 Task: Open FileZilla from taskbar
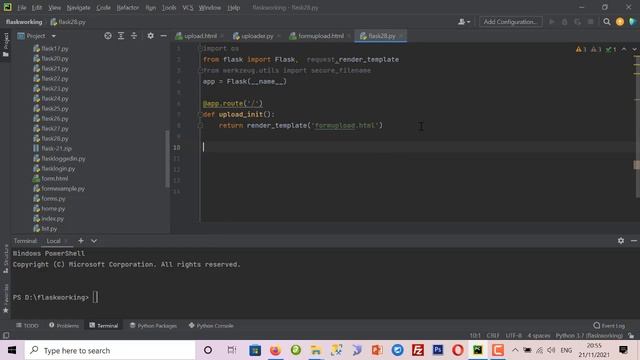pyautogui.click(x=418, y=350)
